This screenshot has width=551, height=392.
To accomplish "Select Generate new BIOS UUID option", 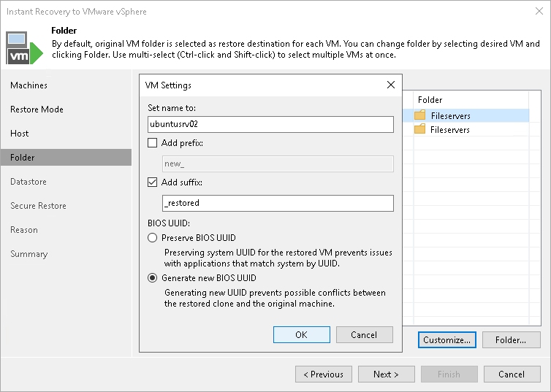I will [152, 278].
